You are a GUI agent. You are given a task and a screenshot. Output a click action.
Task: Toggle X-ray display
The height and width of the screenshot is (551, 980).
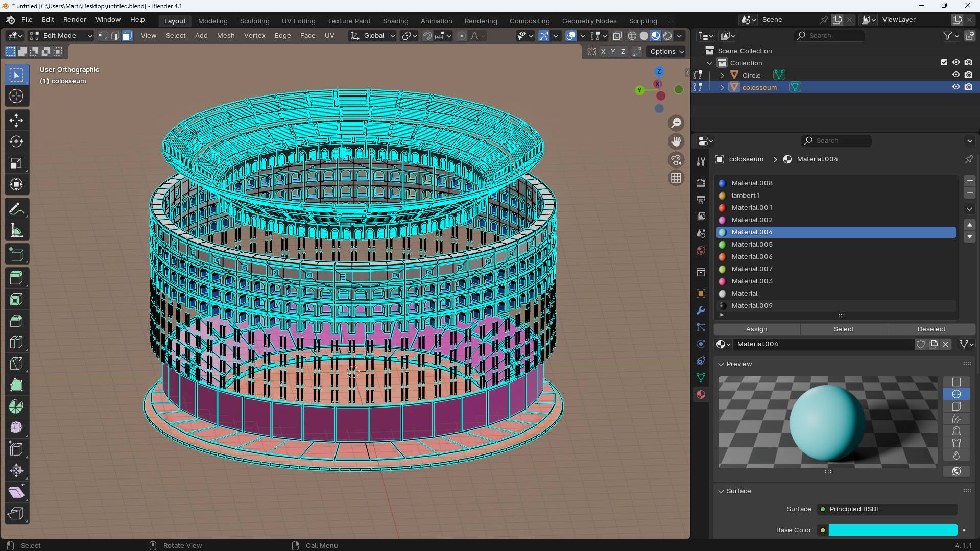pyautogui.click(x=617, y=36)
